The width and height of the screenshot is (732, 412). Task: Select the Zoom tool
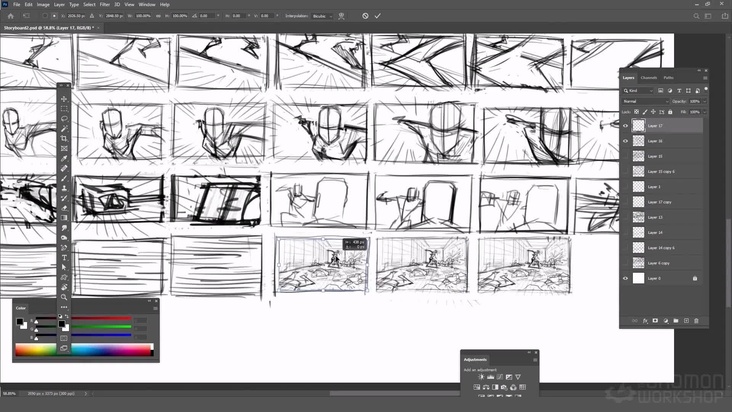click(x=64, y=297)
